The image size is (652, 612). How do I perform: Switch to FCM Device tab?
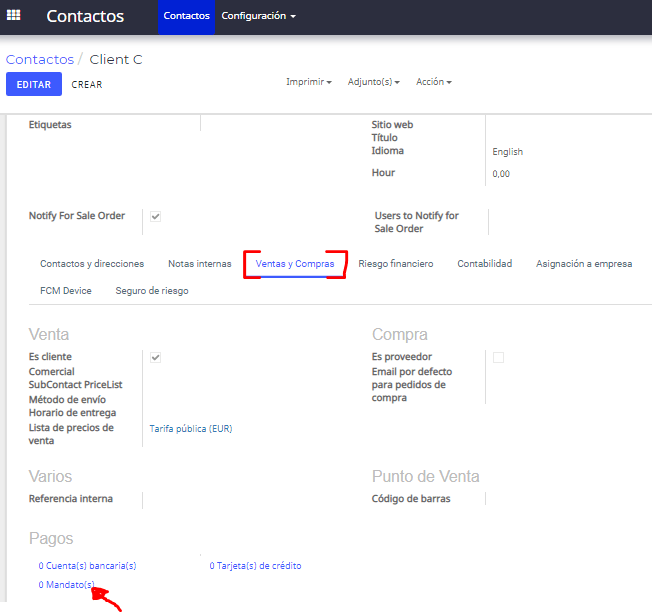point(66,291)
